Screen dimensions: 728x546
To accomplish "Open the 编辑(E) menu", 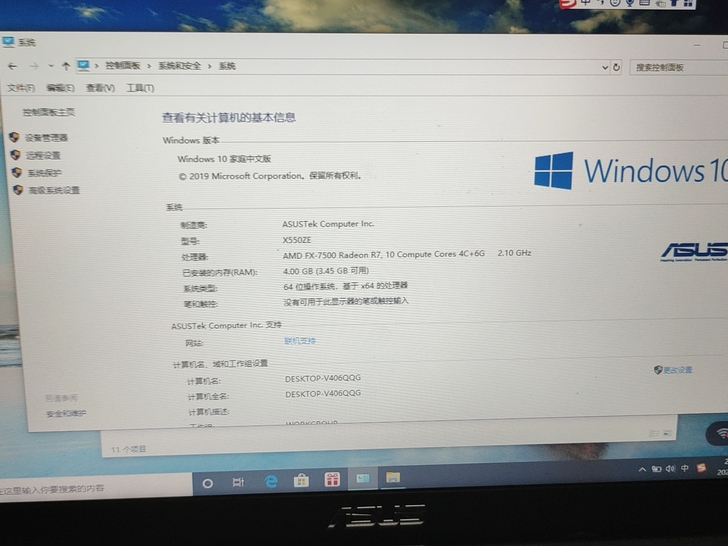I will [x=61, y=88].
